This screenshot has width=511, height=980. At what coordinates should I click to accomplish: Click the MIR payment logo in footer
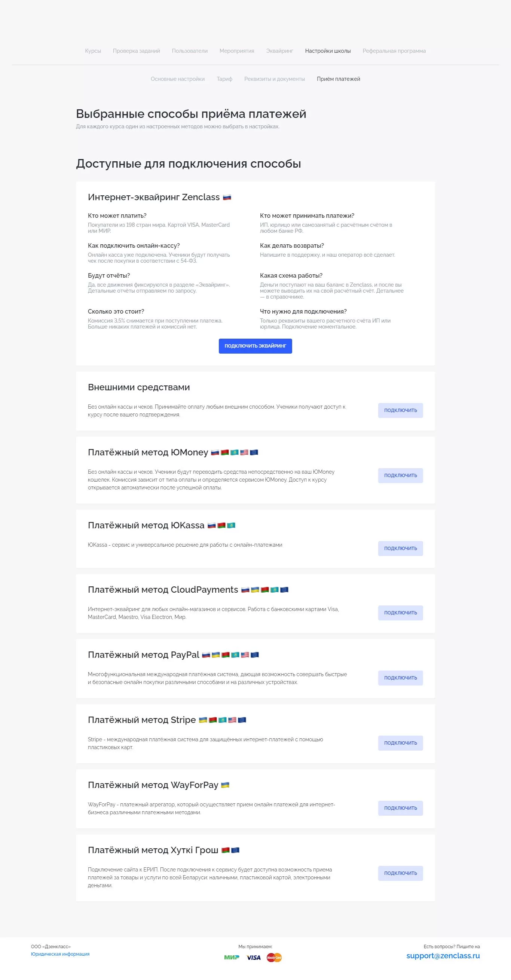click(232, 957)
